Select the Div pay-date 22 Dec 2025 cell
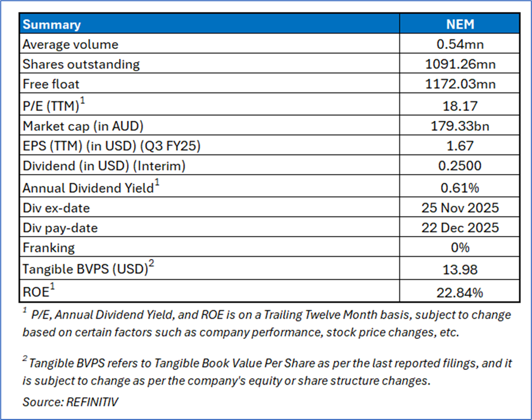The width and height of the screenshot is (532, 420). [x=459, y=227]
